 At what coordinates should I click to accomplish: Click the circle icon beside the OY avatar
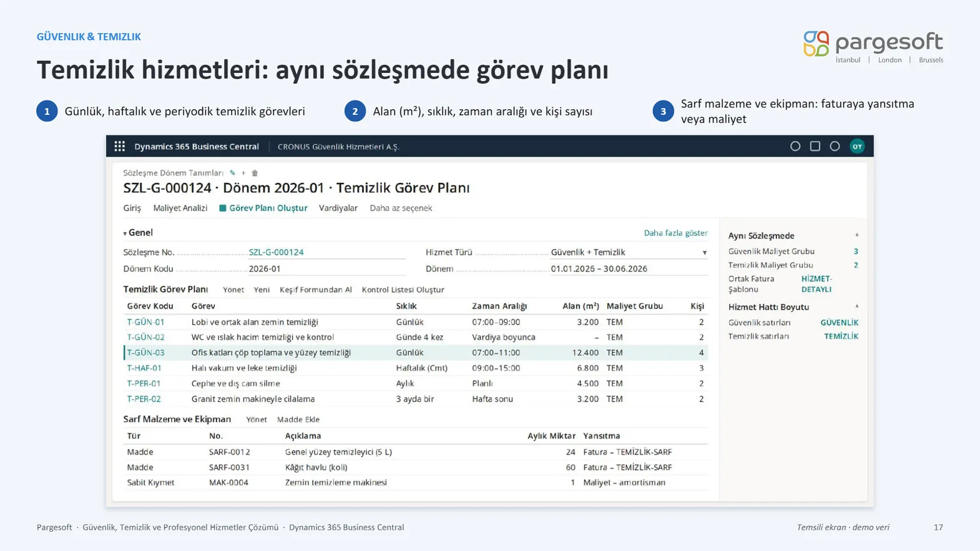(x=835, y=146)
